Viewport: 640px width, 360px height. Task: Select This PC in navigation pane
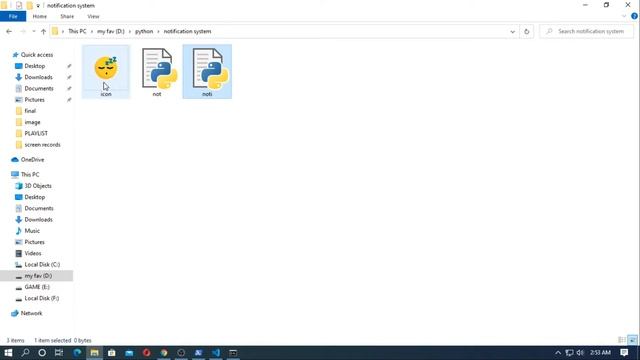30,174
